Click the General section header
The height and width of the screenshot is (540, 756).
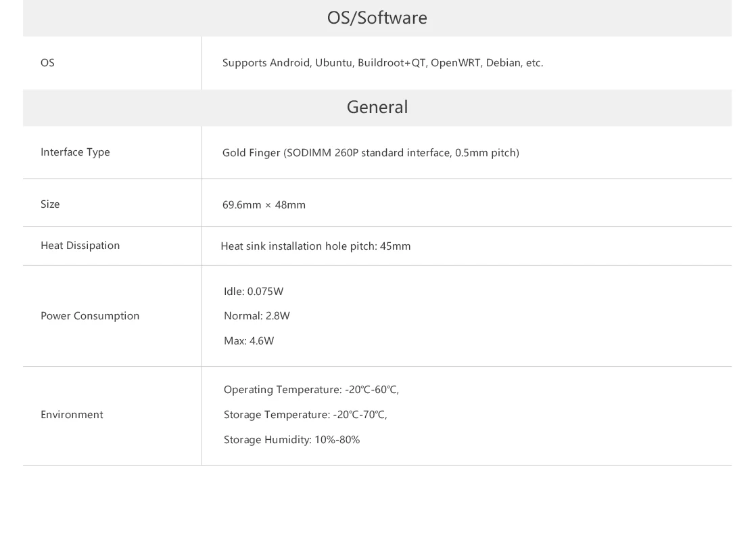(x=377, y=107)
